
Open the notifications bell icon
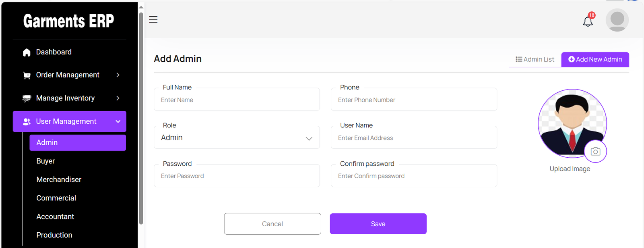click(x=588, y=21)
